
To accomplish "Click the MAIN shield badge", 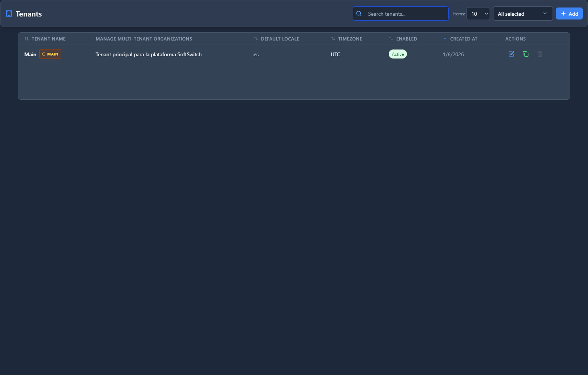I will [x=50, y=54].
